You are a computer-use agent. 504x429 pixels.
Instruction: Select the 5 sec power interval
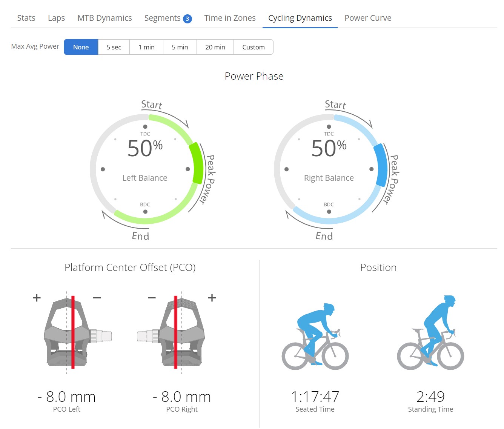(114, 47)
